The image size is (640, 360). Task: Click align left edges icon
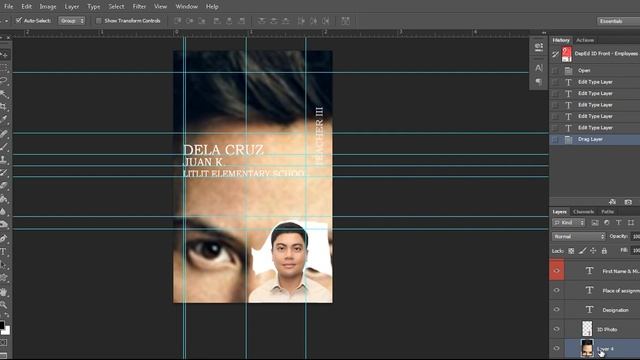[x=217, y=21]
